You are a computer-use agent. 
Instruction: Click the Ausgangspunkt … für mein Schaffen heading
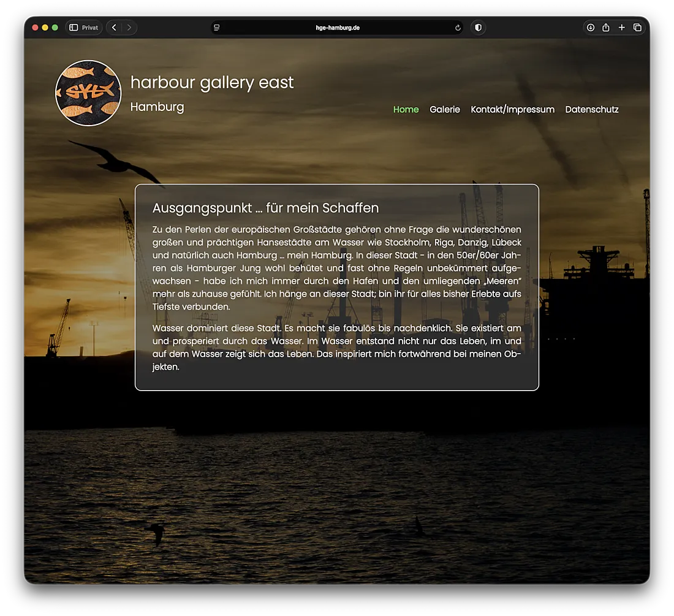[265, 208]
